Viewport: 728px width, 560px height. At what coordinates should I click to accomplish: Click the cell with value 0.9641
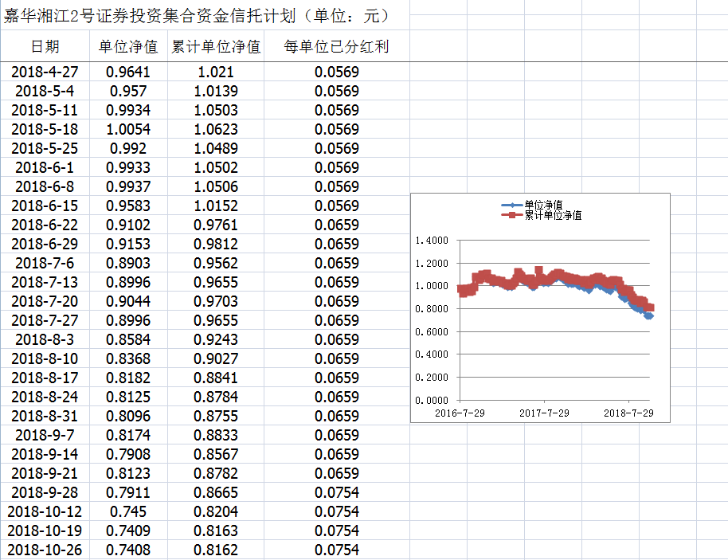(x=128, y=72)
